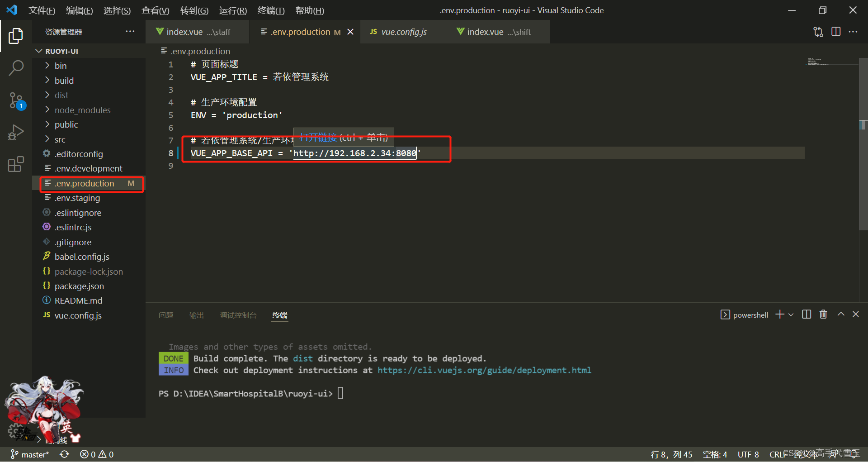868x462 pixels.
Task: Click the sync changes icon next to master*
Action: pos(64,454)
